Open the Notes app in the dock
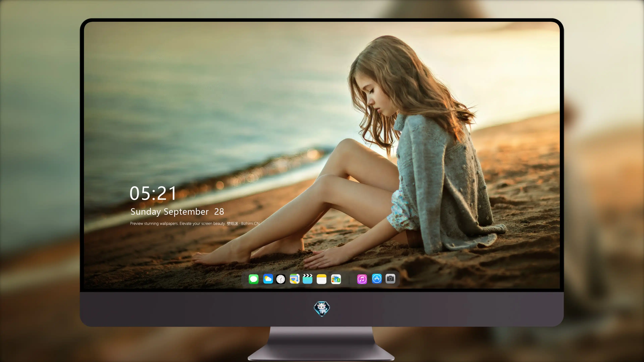The image size is (644, 362). pyautogui.click(x=321, y=279)
